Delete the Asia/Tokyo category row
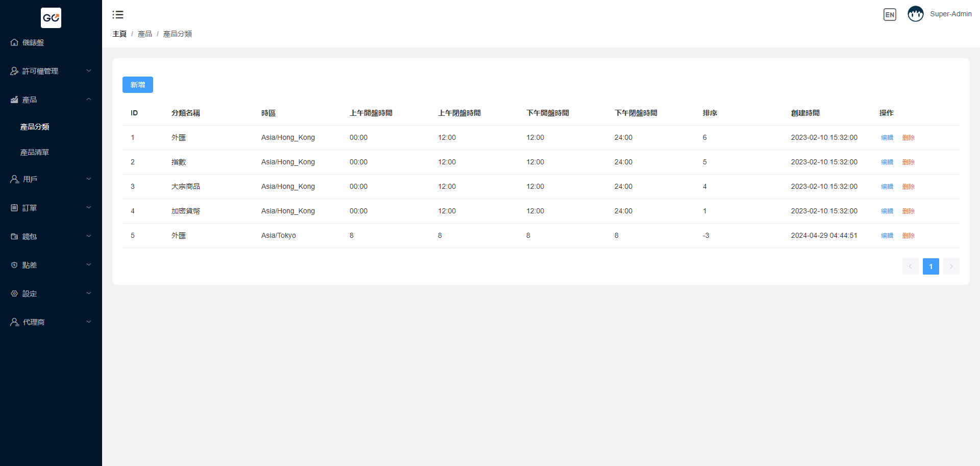Viewport: 980px width, 466px height. tap(909, 236)
